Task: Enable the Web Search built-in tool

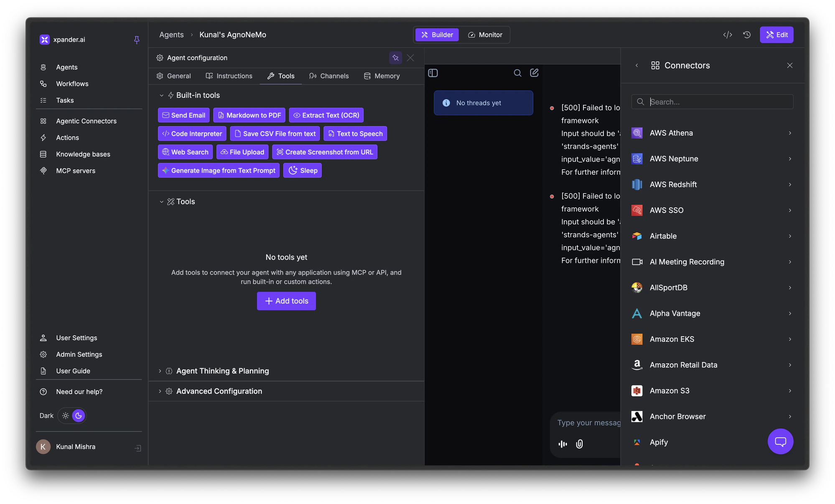Action: (185, 152)
